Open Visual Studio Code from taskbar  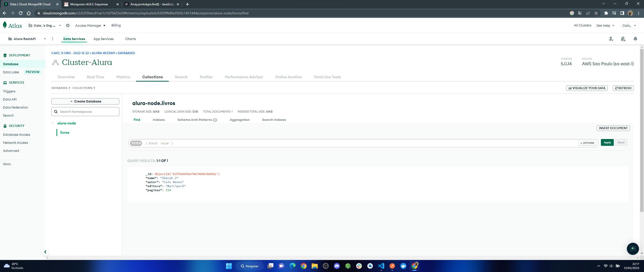(381, 266)
